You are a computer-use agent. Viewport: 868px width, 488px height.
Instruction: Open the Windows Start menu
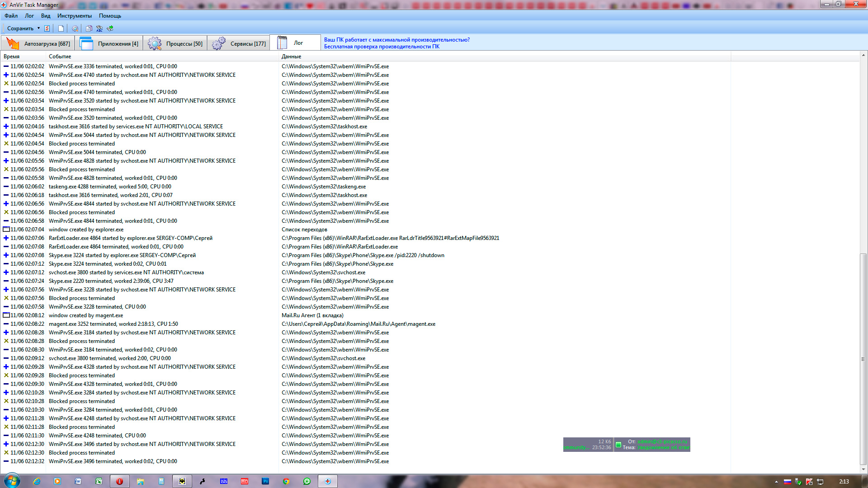12,481
